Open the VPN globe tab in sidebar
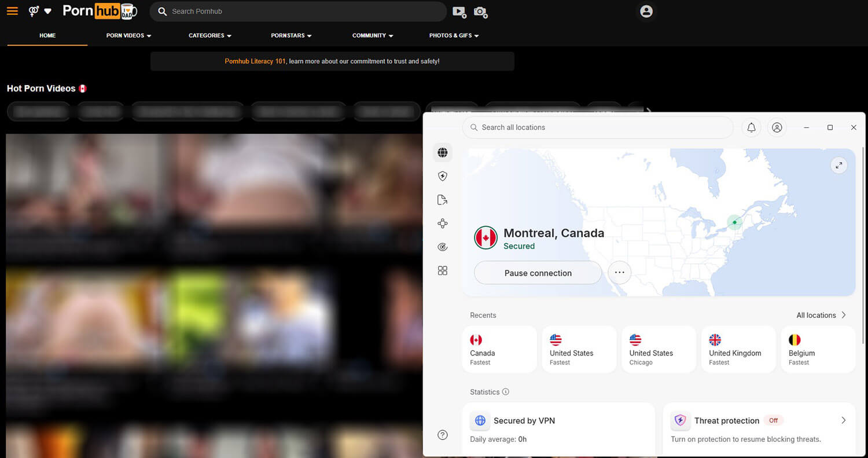Viewport: 868px width, 458px height. tap(443, 153)
